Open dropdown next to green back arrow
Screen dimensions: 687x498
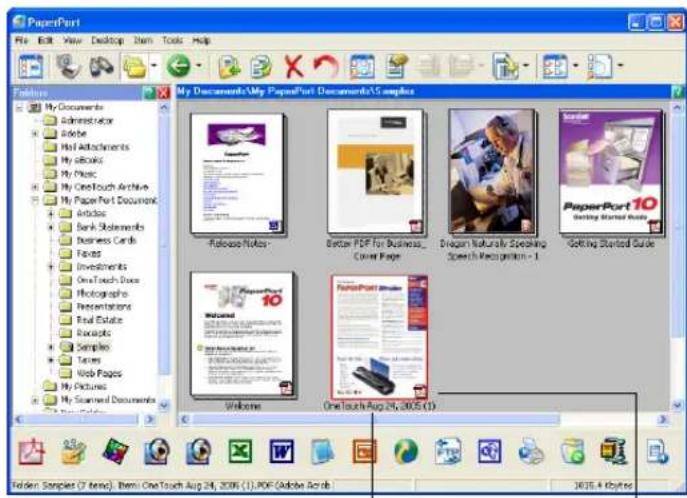[198, 66]
